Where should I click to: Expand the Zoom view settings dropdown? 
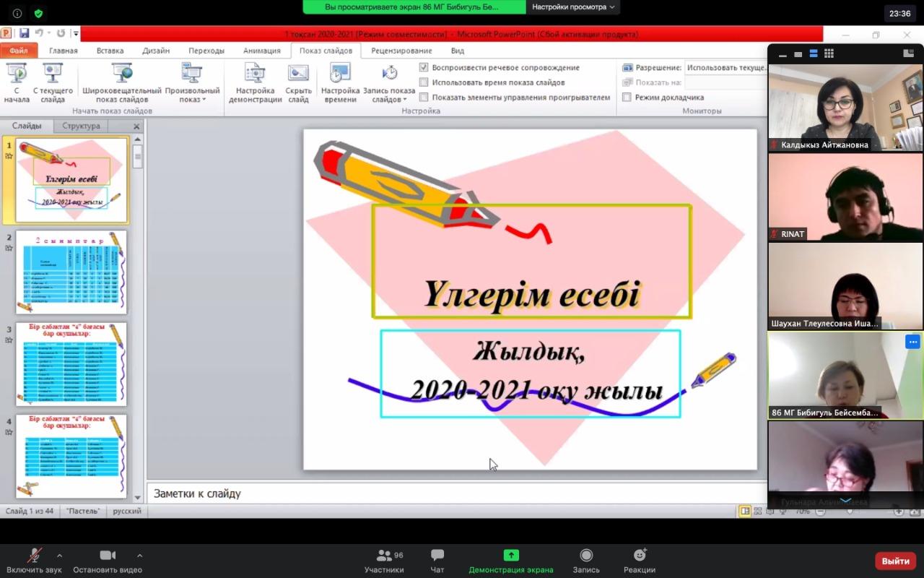point(573,7)
